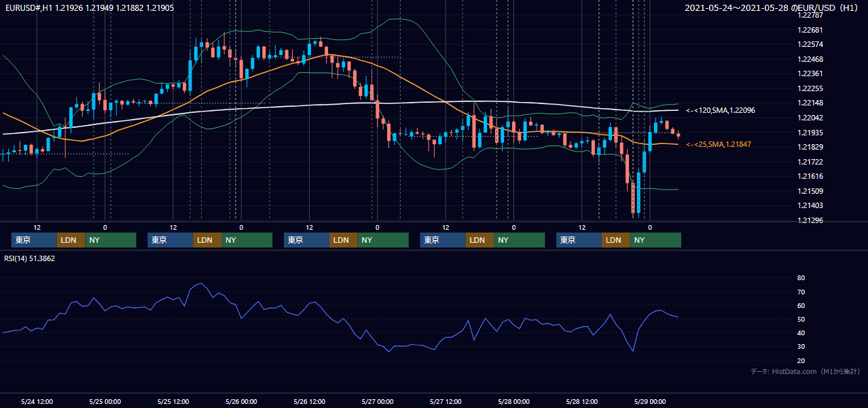
Task: Click the leftmost 東京 session box
Action: [34, 240]
